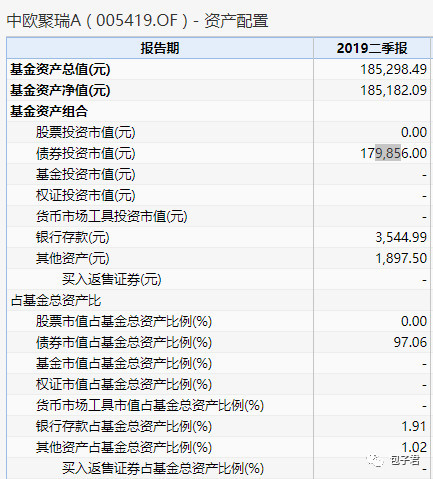Select the 股票市值占基金总资产比例(%) row label
The width and height of the screenshot is (433, 479).
[x=124, y=321]
